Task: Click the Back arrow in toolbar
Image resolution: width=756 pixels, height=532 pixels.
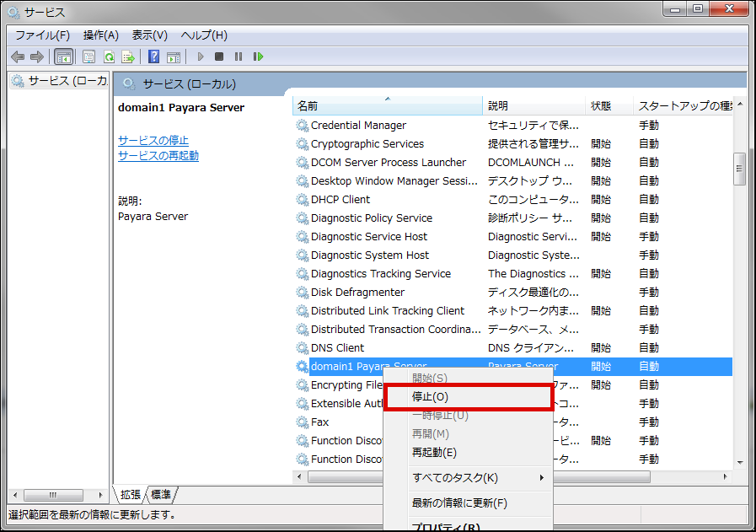Action: click(x=18, y=56)
